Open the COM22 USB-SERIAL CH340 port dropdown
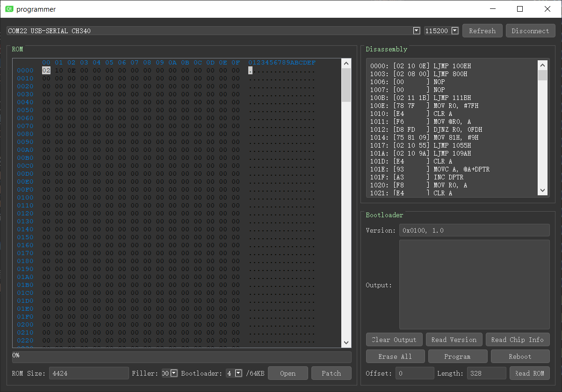The image size is (562, 392). (417, 31)
